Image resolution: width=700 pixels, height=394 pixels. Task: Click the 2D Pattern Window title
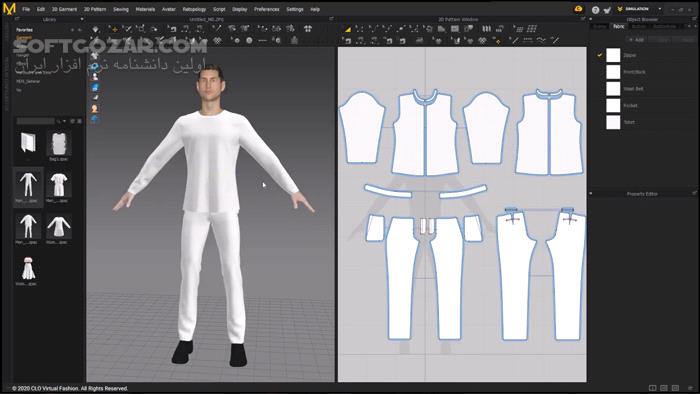pyautogui.click(x=458, y=20)
